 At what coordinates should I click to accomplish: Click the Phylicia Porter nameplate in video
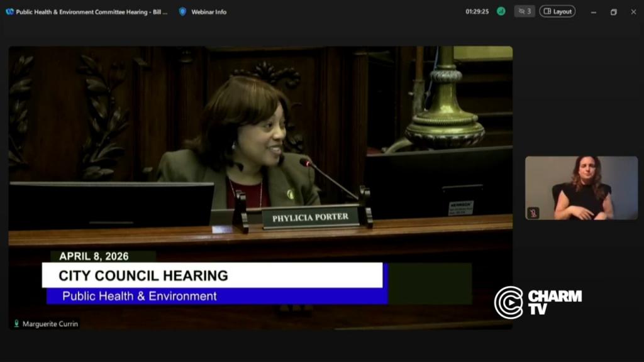pos(310,217)
